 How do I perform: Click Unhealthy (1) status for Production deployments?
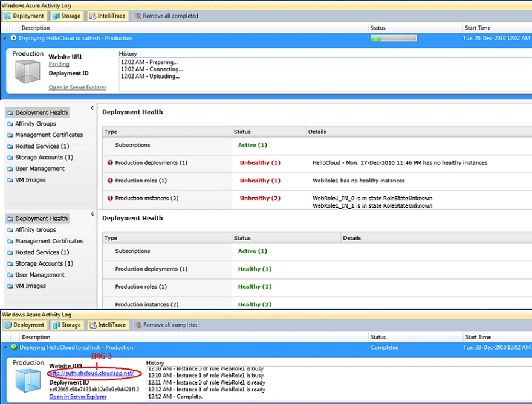tap(260, 162)
